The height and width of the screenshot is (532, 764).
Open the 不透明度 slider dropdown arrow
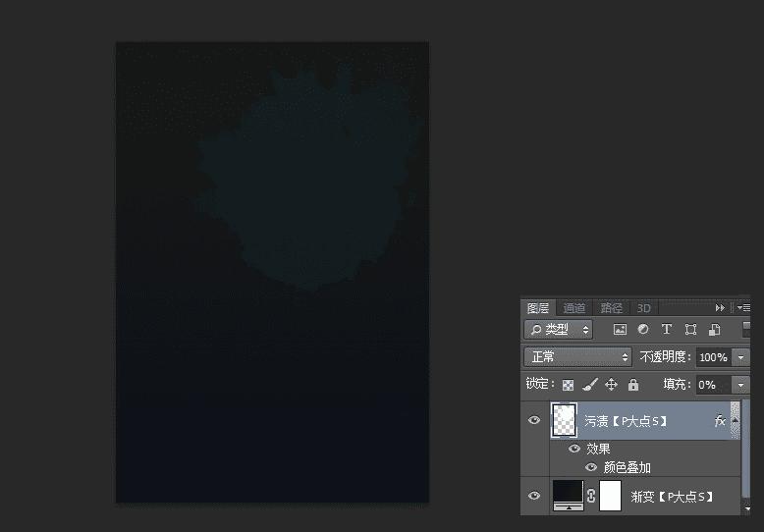coord(740,357)
